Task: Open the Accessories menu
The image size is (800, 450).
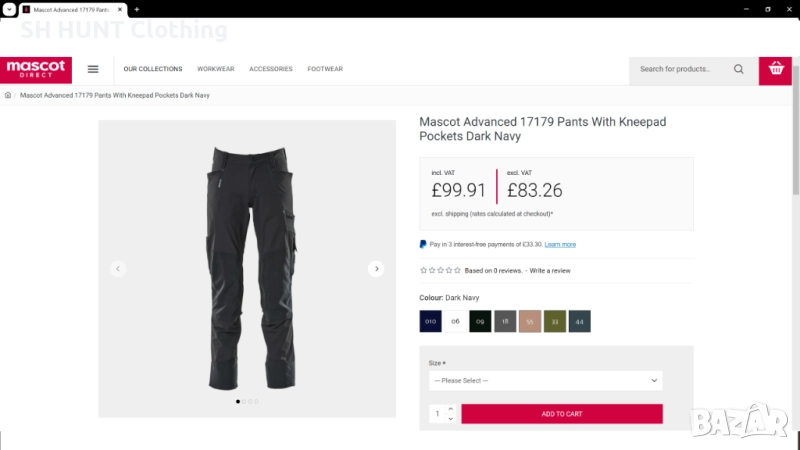Action: click(x=271, y=69)
